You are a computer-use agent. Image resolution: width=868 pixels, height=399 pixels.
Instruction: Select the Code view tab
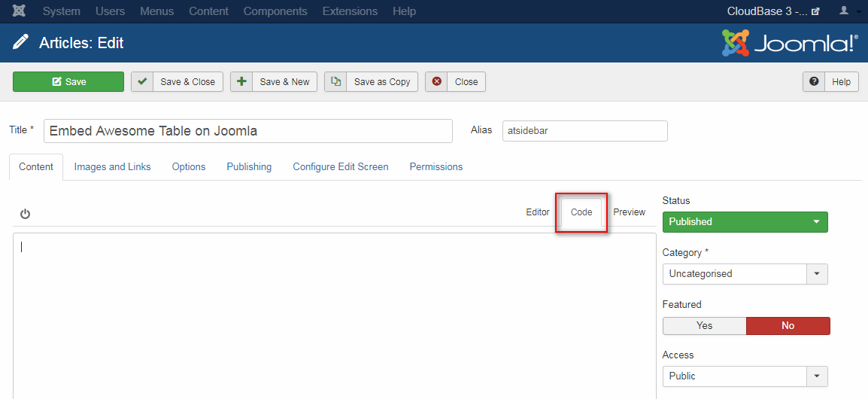[x=581, y=212]
